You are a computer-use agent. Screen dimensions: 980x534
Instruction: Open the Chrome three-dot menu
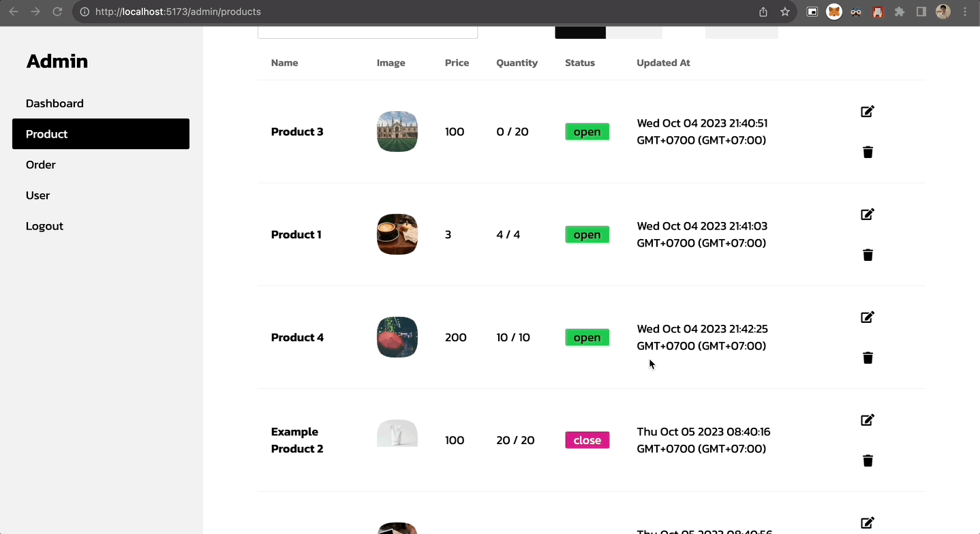(x=965, y=12)
